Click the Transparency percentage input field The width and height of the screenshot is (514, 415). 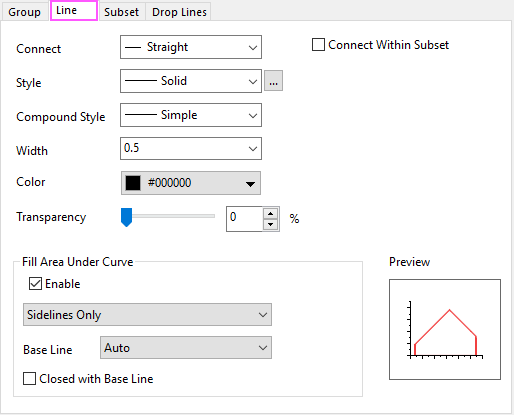[x=245, y=219]
